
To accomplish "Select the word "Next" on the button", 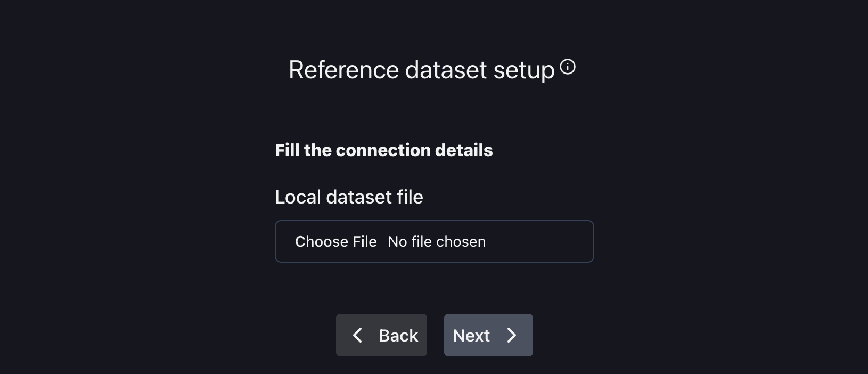I will [471, 336].
